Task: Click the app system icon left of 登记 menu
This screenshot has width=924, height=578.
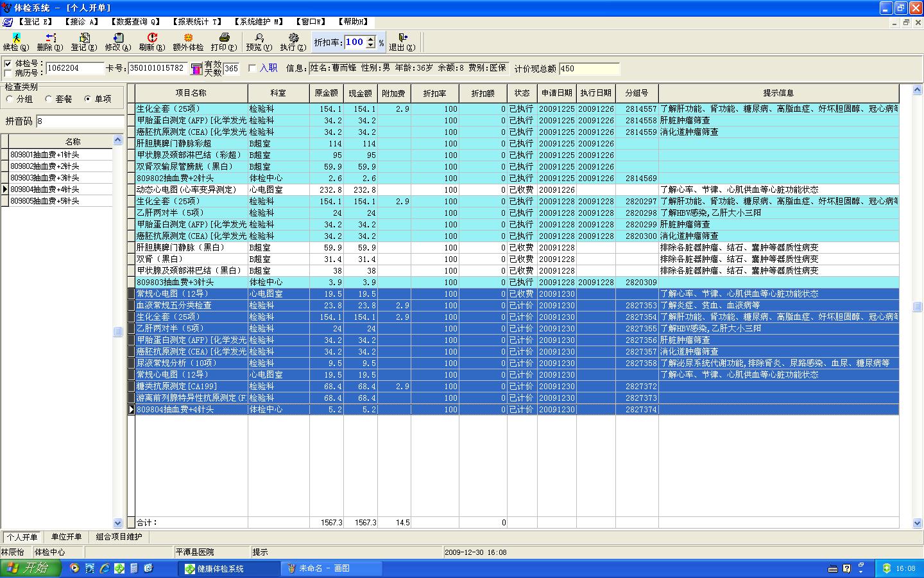Action: coord(8,22)
